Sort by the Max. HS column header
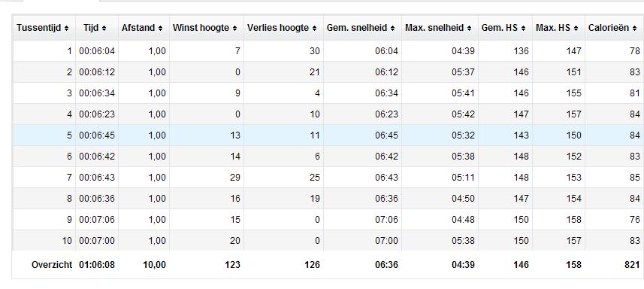The width and height of the screenshot is (644, 289). tap(558, 28)
